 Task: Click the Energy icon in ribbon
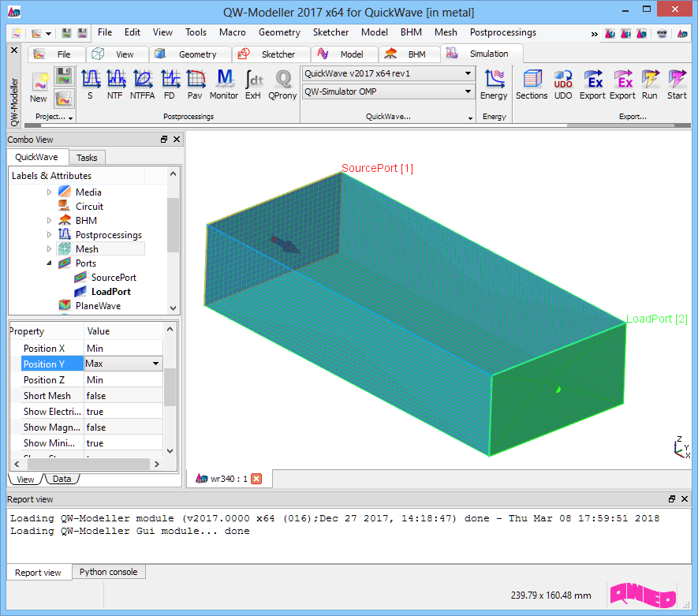point(494,84)
